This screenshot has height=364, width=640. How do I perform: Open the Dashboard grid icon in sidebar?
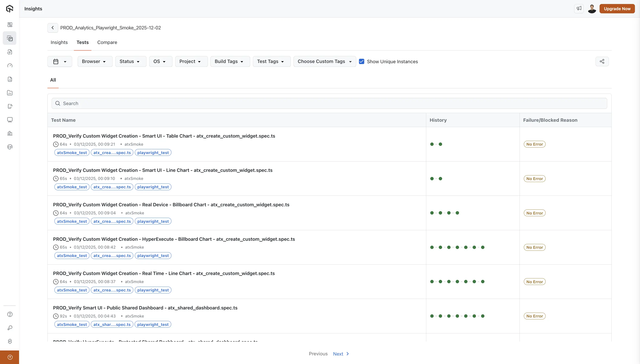10,24
